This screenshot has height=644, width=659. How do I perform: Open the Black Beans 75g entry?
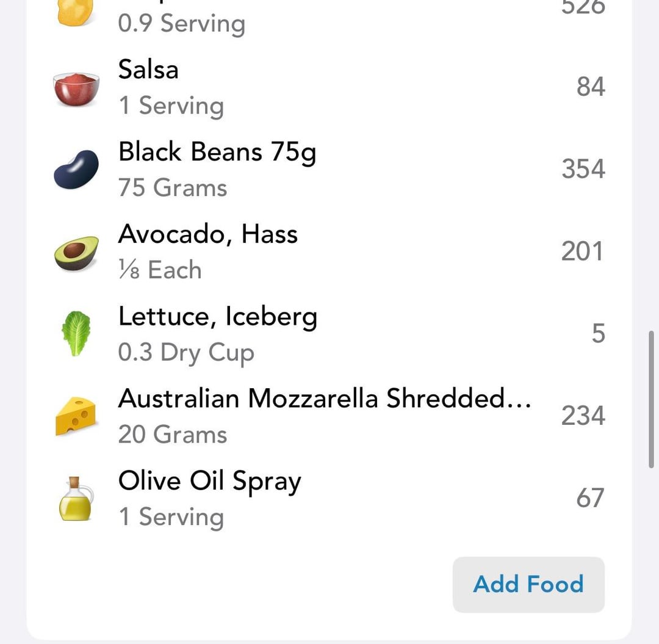point(217,153)
